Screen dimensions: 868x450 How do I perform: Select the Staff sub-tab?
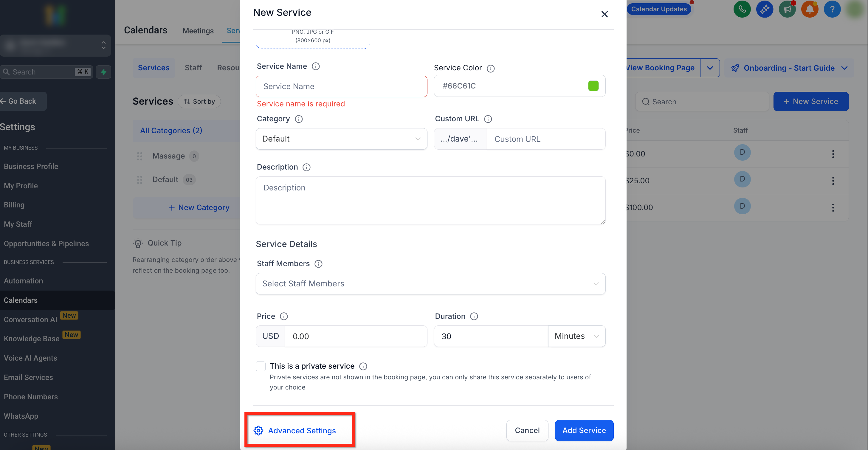point(193,68)
